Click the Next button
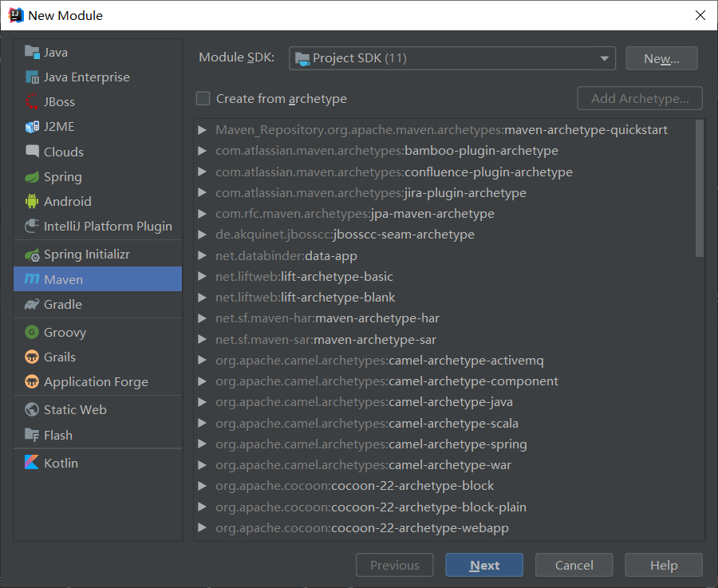The height and width of the screenshot is (588, 718). tap(484, 565)
